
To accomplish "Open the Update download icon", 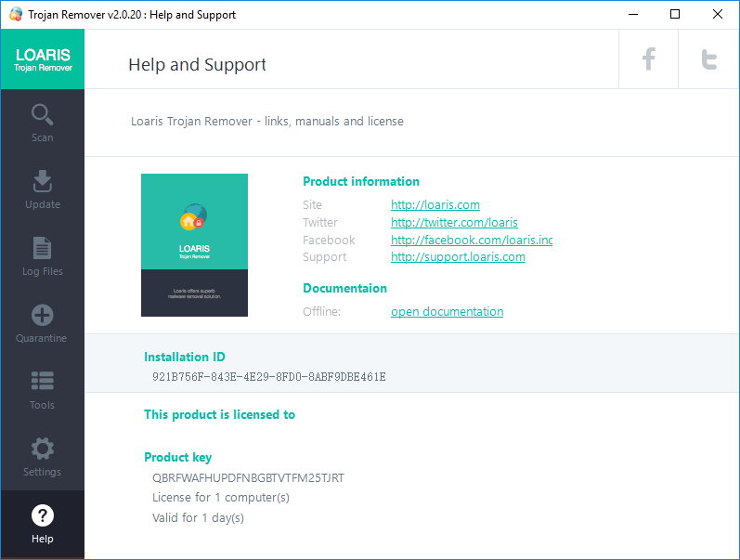I will [x=42, y=181].
